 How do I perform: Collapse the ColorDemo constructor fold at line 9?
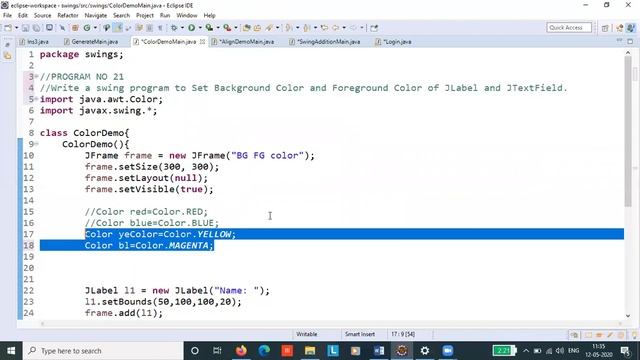37,144
